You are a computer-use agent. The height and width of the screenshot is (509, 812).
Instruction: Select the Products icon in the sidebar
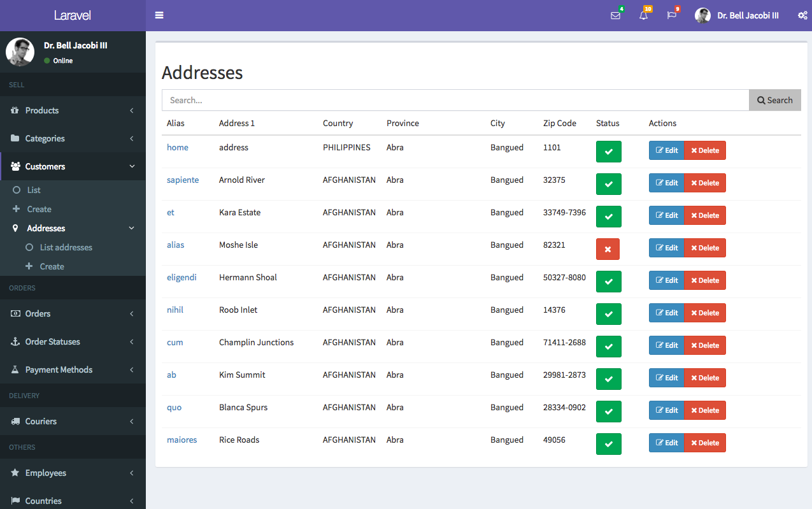[14, 110]
